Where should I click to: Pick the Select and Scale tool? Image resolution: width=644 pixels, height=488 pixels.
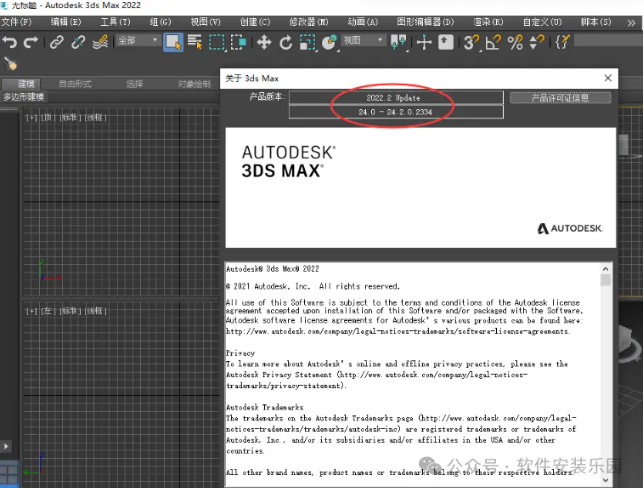tap(307, 42)
